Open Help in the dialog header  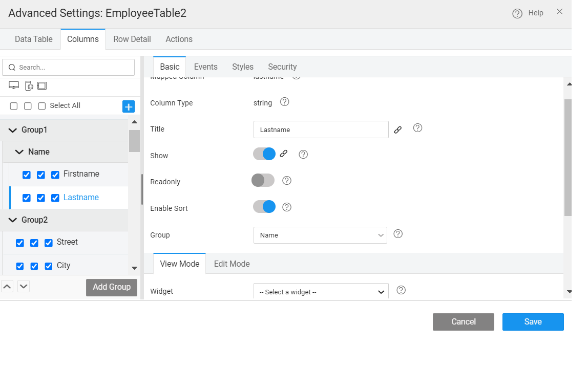(528, 13)
